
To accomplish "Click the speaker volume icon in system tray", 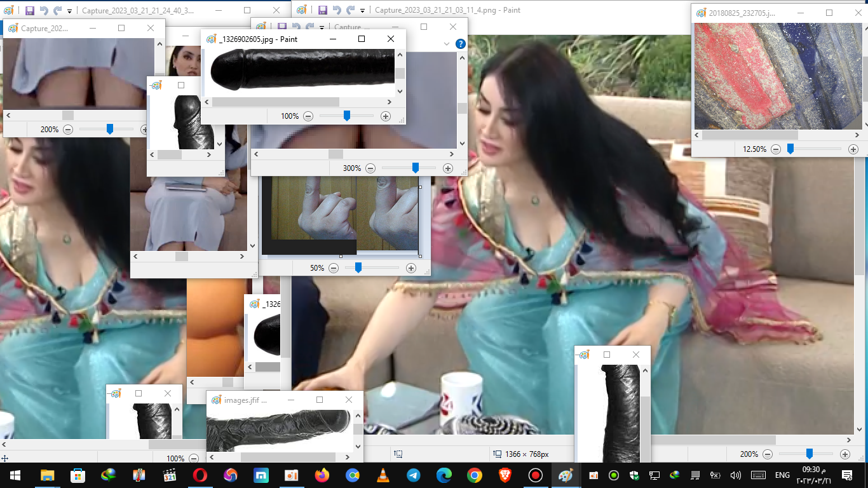I will [x=736, y=475].
